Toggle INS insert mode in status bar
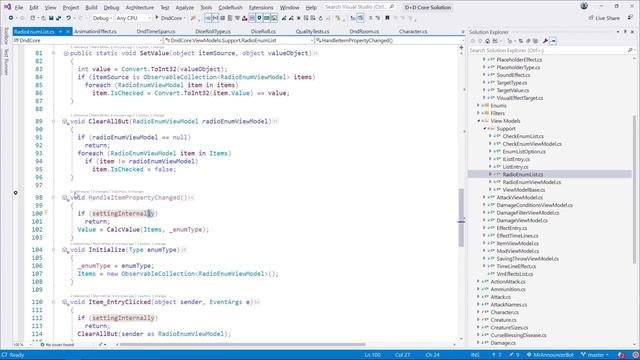640x360 pixels. (475, 355)
